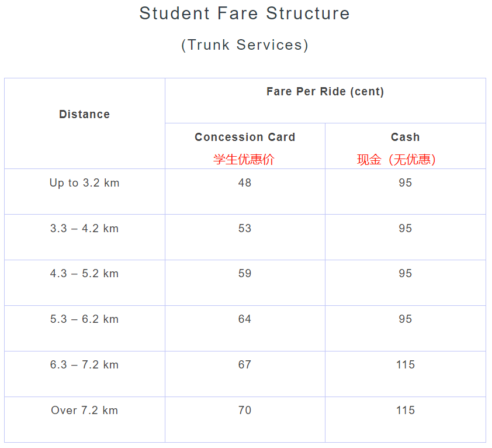This screenshot has width=492, height=448.
Task: Select the Up to 3.2 km row label
Action: pos(84,183)
